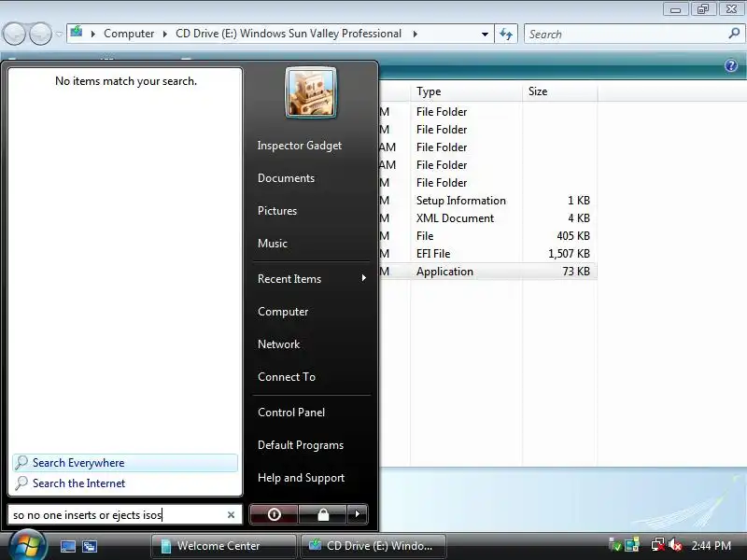The image size is (747, 560).
Task: Click the address bar root icon
Action: pyautogui.click(x=77, y=33)
